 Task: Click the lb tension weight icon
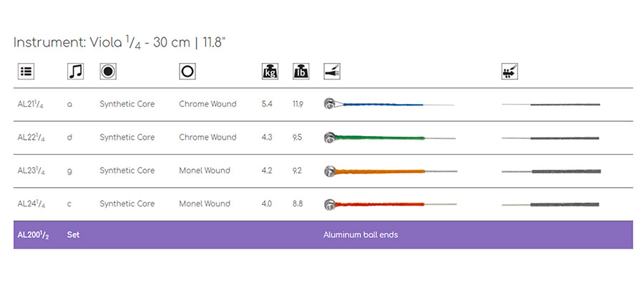click(x=301, y=72)
